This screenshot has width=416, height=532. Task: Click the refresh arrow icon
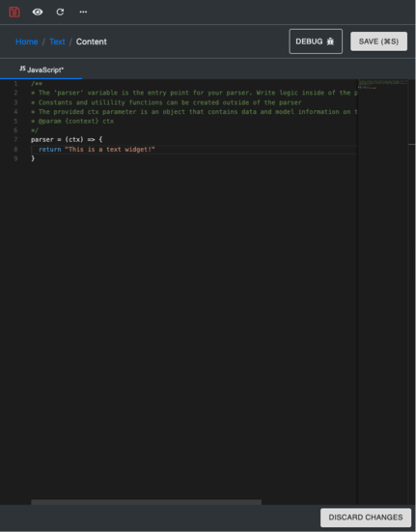(60, 12)
